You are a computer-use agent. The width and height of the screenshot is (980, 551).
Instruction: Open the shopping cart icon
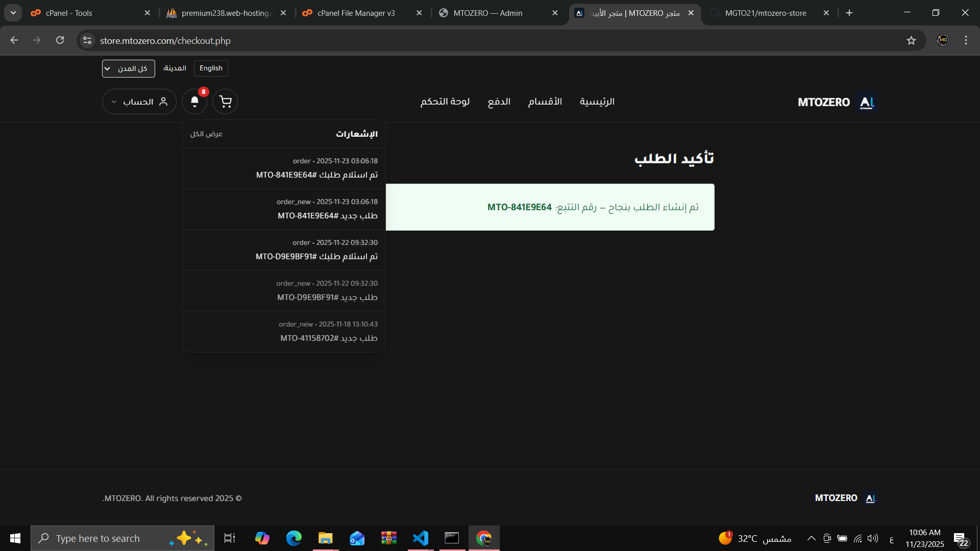[x=225, y=102]
